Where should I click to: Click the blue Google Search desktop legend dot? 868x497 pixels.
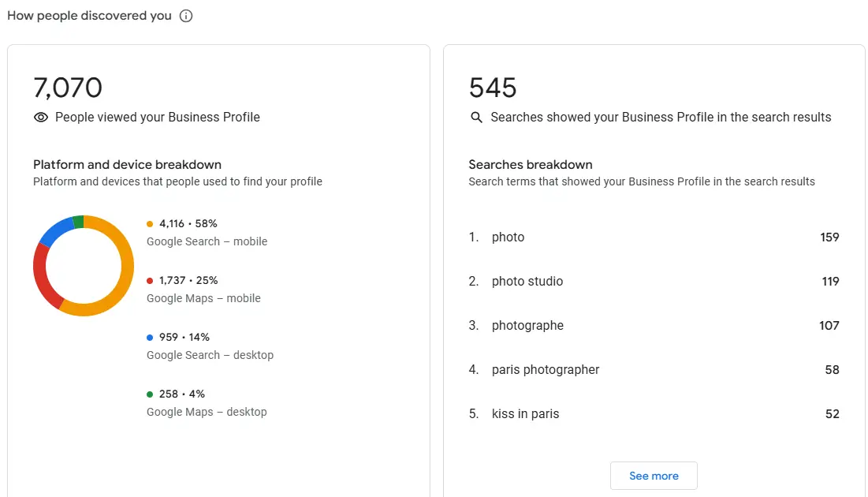point(150,337)
